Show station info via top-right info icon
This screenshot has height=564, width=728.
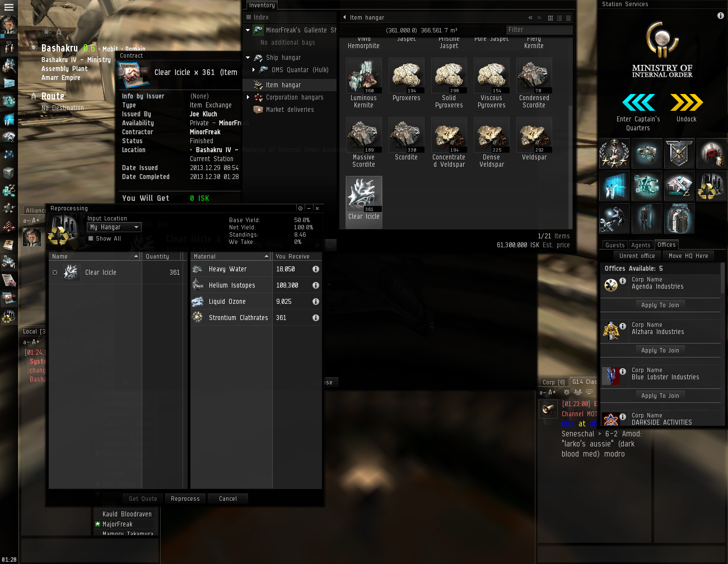click(x=721, y=16)
